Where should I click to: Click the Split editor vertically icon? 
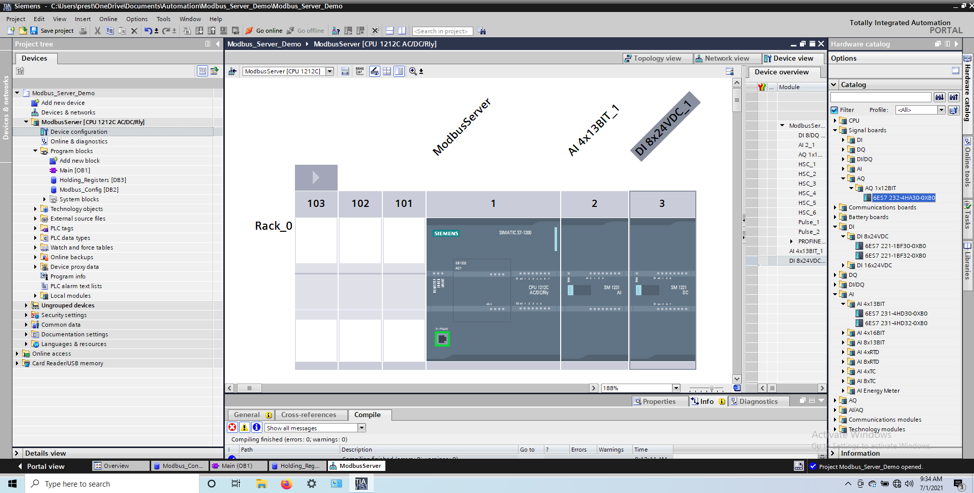click(402, 30)
